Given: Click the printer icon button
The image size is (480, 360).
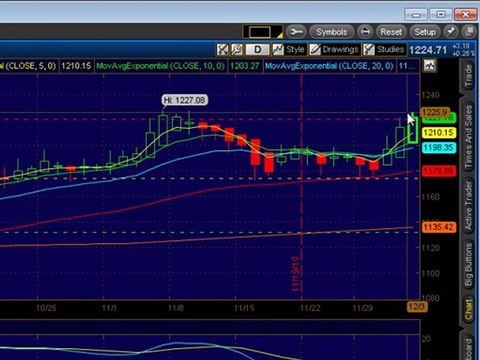Looking at the screenshot, I should click(365, 32).
